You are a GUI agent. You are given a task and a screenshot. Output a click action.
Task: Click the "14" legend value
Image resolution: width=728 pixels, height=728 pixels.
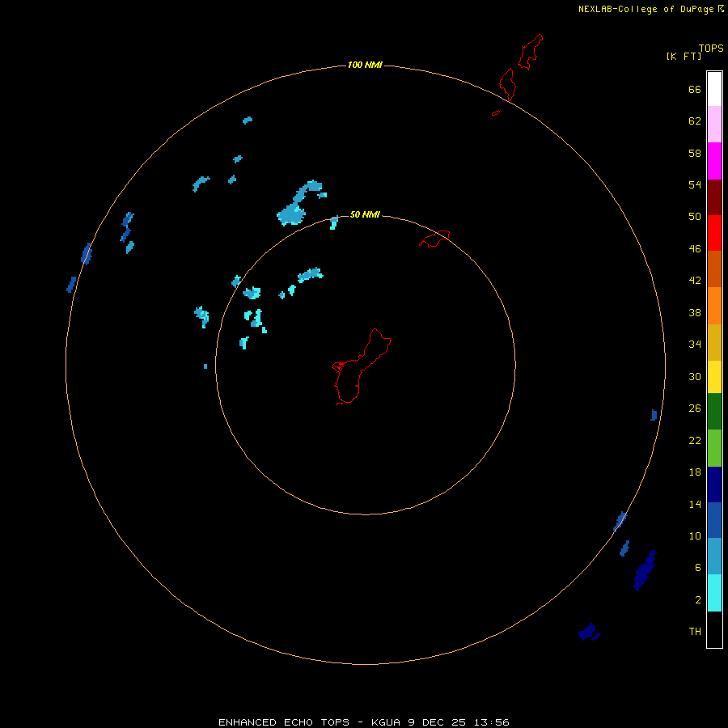pos(695,504)
